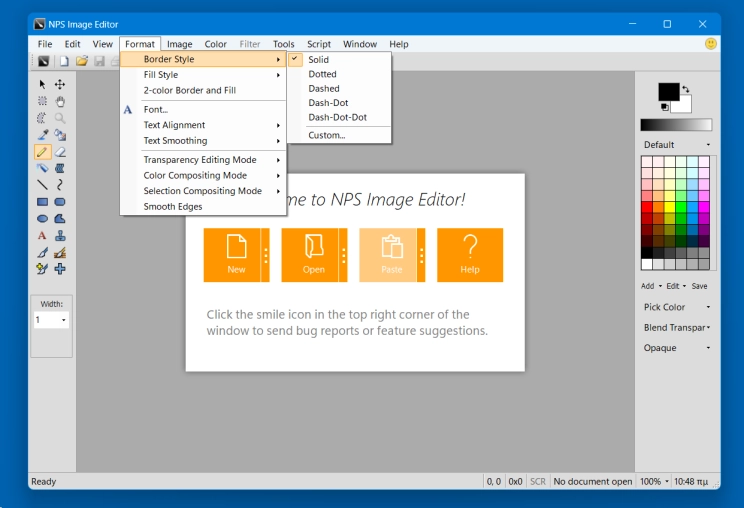The width and height of the screenshot is (744, 508).
Task: Expand the Fill Style submenu
Action: coord(203,74)
